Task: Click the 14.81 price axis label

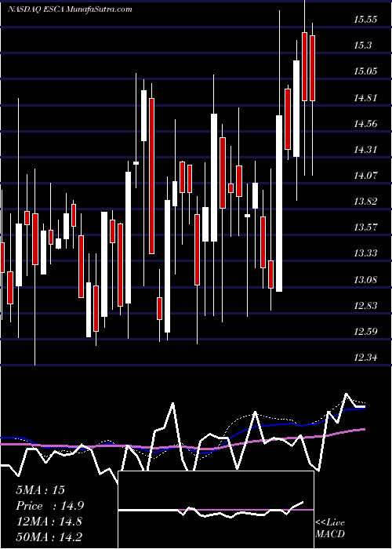Action: [x=365, y=98]
